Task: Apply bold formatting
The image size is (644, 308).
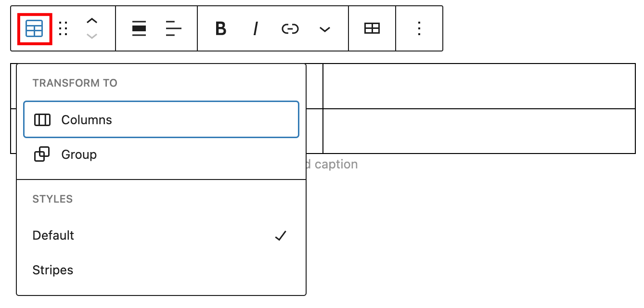Action: pos(220,28)
